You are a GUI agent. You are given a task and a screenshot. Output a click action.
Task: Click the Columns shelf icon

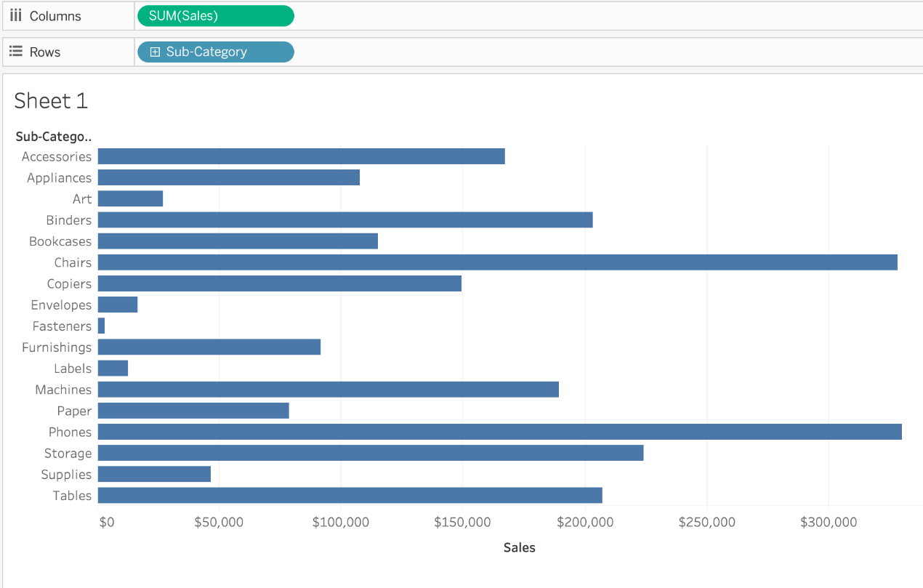click(15, 16)
